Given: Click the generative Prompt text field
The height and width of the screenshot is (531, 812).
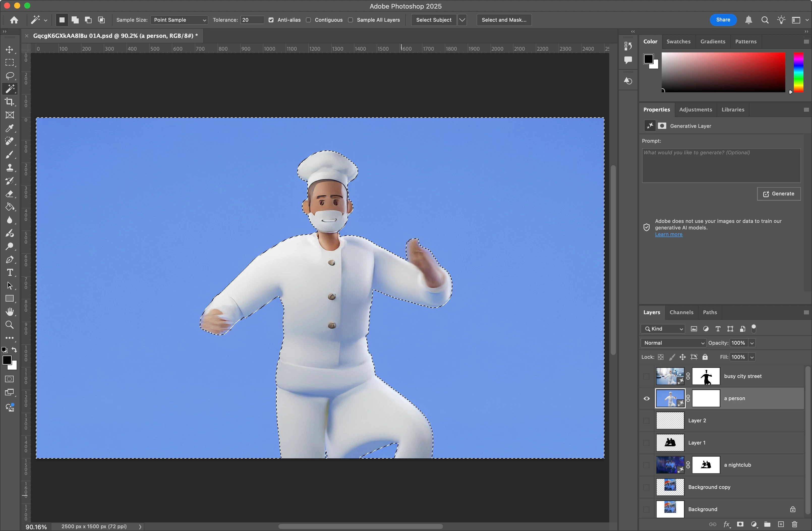Looking at the screenshot, I should pyautogui.click(x=721, y=165).
